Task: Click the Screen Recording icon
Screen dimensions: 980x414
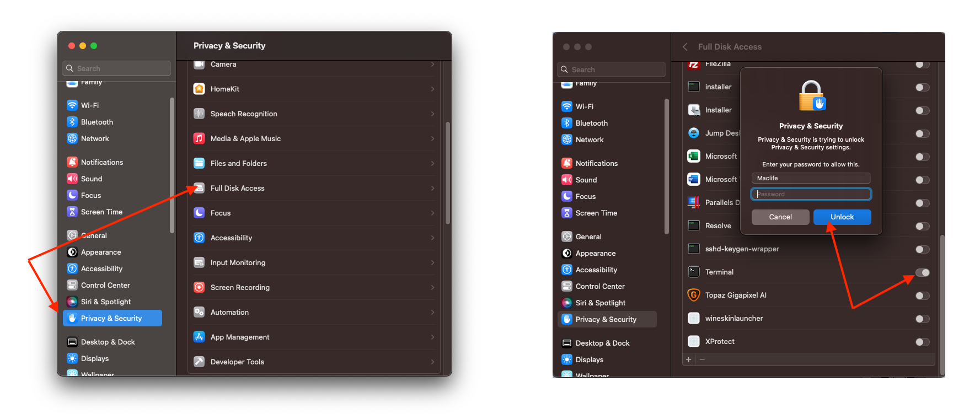Action: tap(199, 287)
